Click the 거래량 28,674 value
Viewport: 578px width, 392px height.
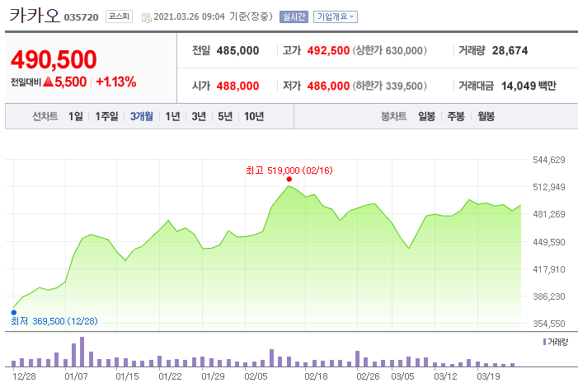tap(510, 50)
